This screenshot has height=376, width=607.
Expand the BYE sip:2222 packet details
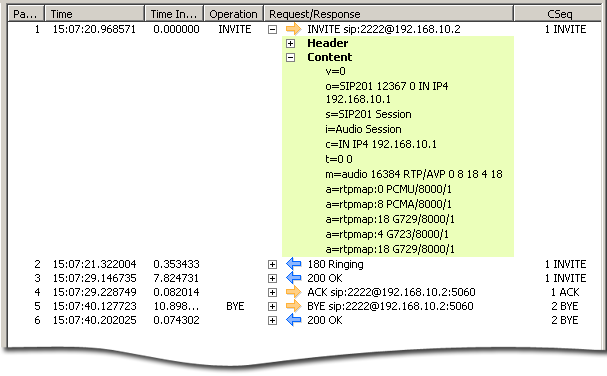[x=273, y=306]
